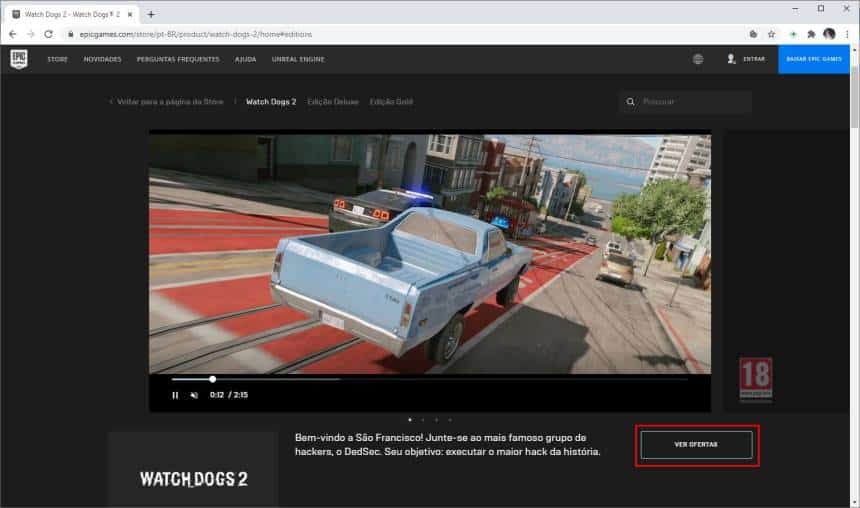Click the user profile icon beside ENTRAR
The width and height of the screenshot is (860, 508).
pos(731,59)
